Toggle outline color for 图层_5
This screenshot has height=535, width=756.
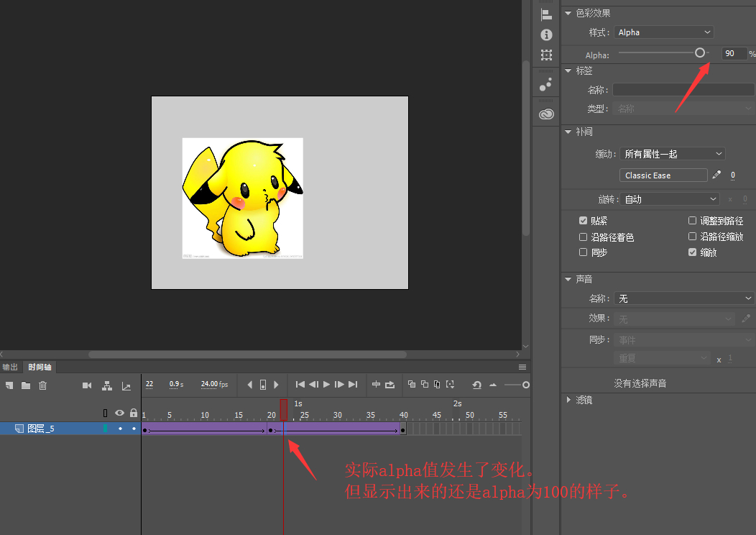[105, 429]
